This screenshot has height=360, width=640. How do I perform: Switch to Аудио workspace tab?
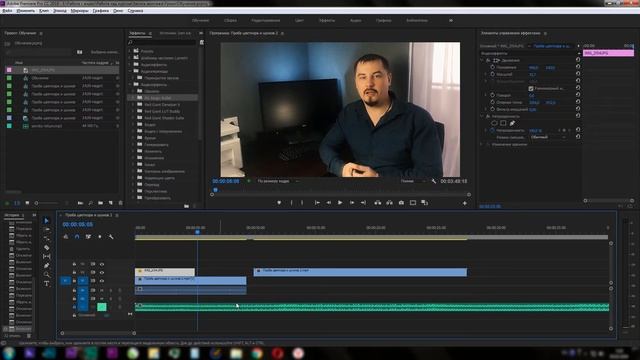(356, 20)
